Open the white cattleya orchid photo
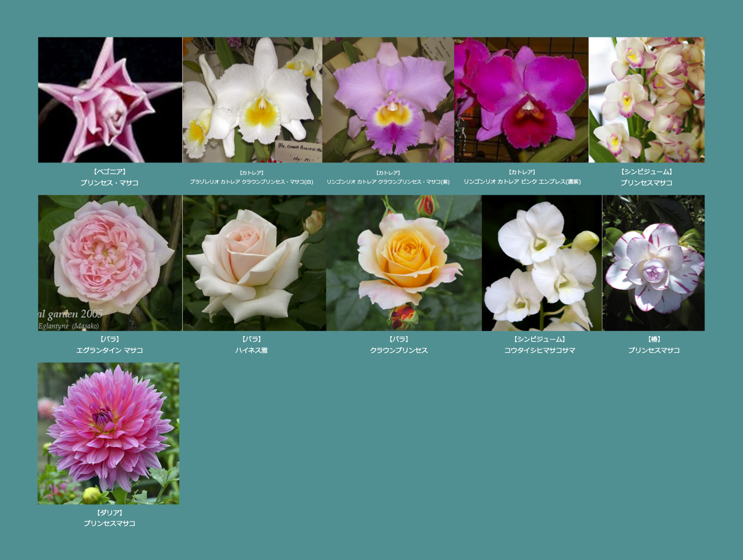 coord(252,100)
